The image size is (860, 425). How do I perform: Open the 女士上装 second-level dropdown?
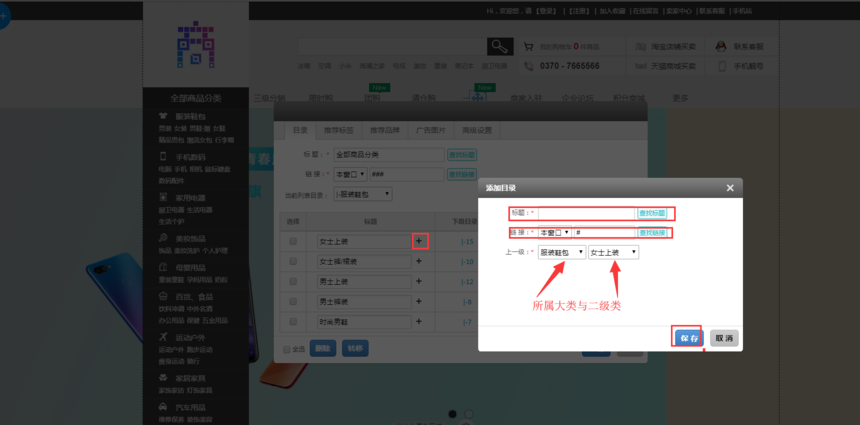point(613,252)
